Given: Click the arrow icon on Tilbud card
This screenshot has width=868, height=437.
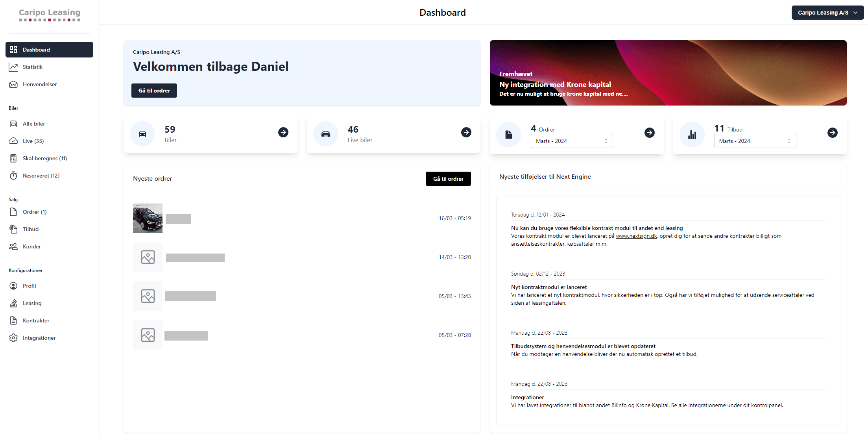Looking at the screenshot, I should (x=832, y=133).
